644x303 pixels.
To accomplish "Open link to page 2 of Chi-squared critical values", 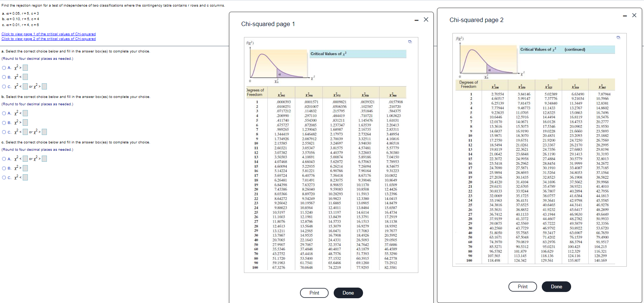I will click(49, 39).
